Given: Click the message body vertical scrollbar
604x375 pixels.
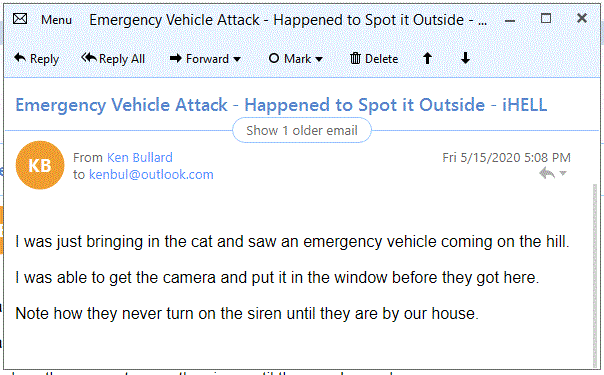Looking at the screenshot, I should coord(596,275).
